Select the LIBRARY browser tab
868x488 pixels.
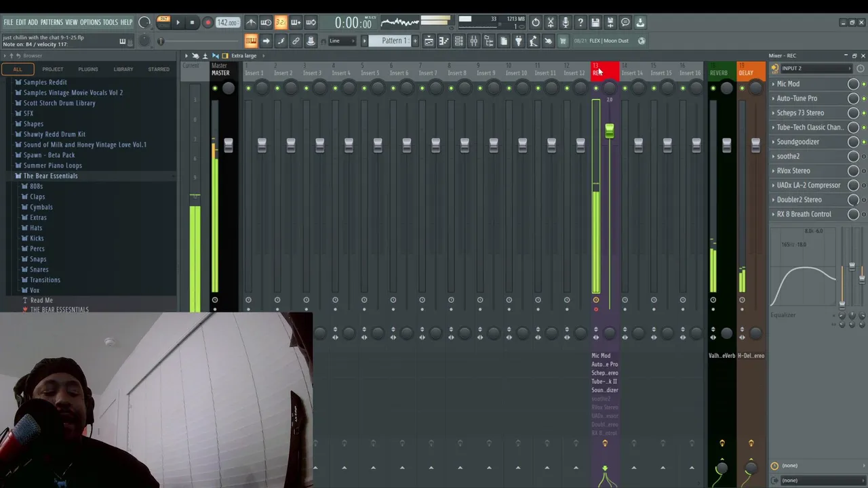pos(123,69)
